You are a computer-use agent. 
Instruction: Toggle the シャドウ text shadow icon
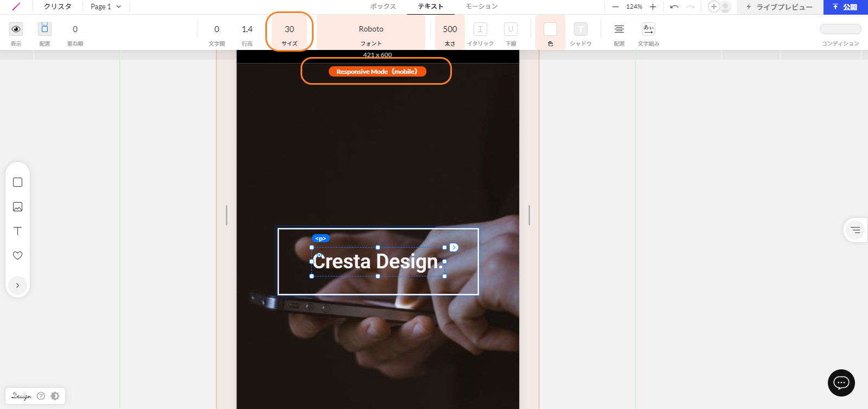[580, 29]
